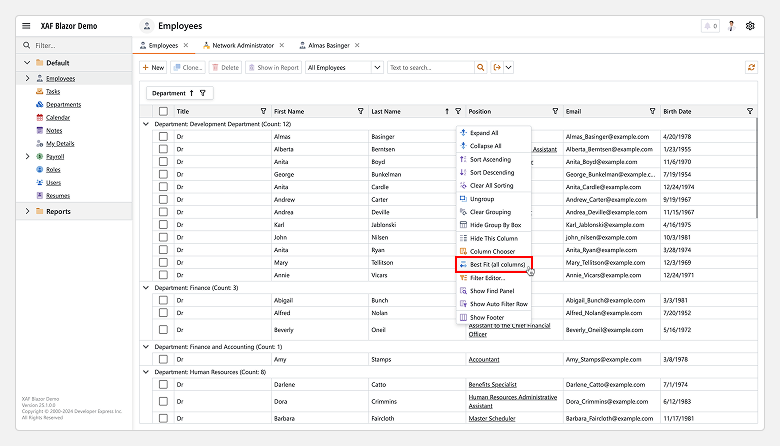Screen dimensions: 780x446
Task: Check the box for Almas Basinger row
Action: [163, 136]
